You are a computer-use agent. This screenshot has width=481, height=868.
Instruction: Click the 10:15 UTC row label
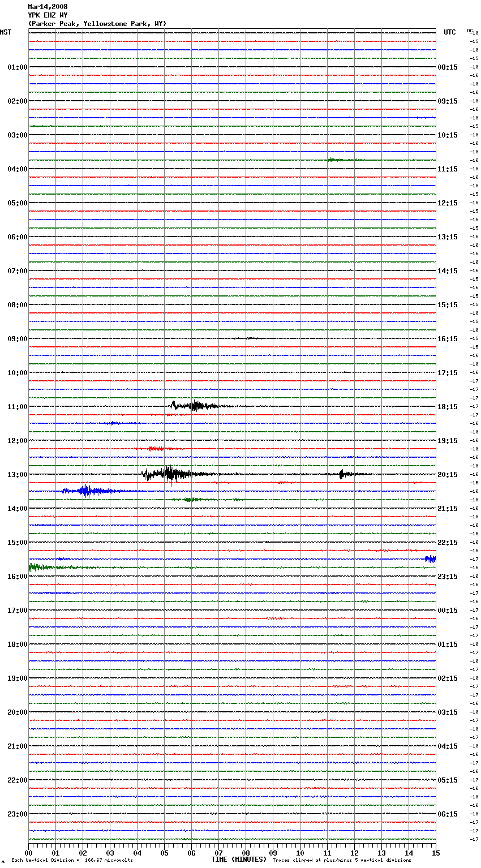click(x=448, y=135)
